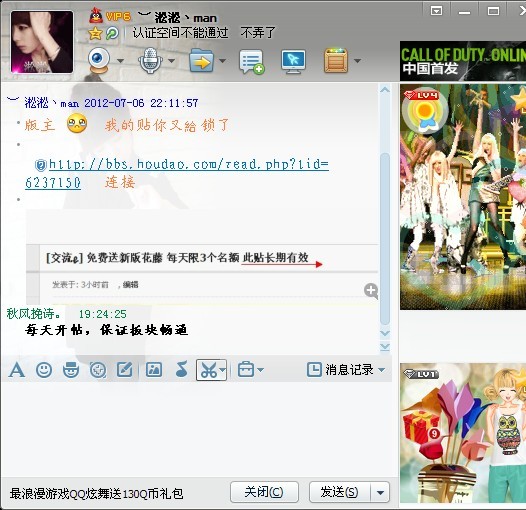Viewport: 526px width, 510px height.
Task: Click the 最浪漫游戏QQ炫舞送130Q币礼包 promo text
Action: [97, 494]
